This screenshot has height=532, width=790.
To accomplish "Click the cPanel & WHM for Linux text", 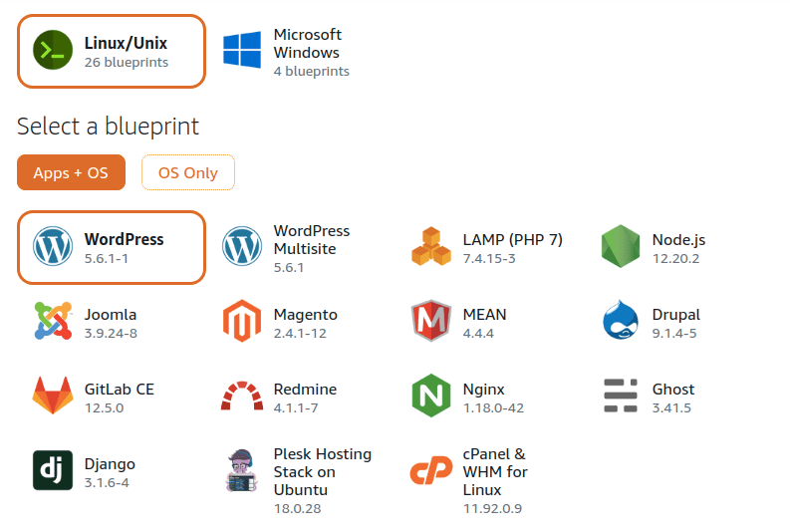I will pyautogui.click(x=495, y=472).
